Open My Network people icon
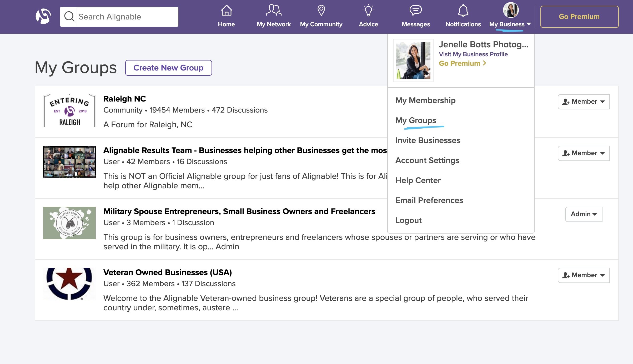 pos(274,11)
